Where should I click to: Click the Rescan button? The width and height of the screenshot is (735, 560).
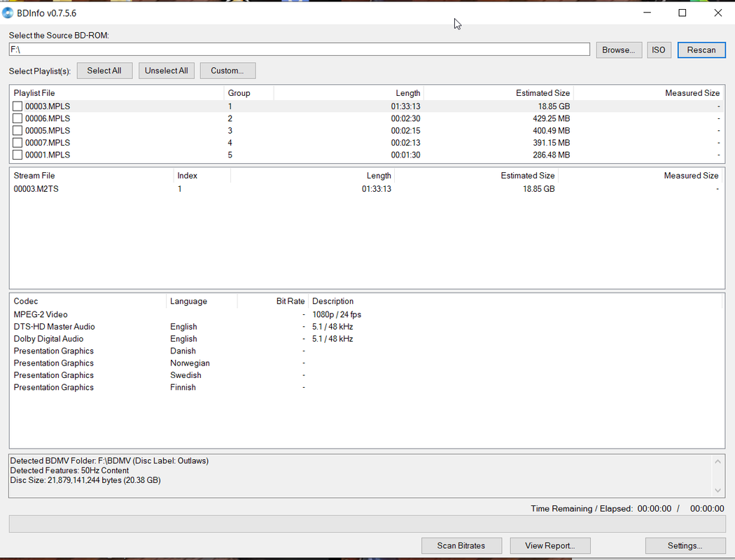[701, 50]
